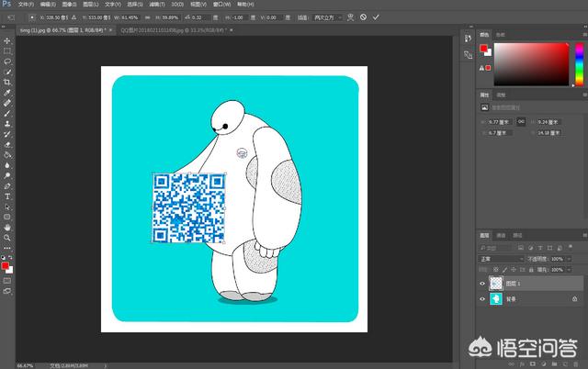Select the Eyedropper tool
This screenshot has width=588, height=369.
pos(7,93)
